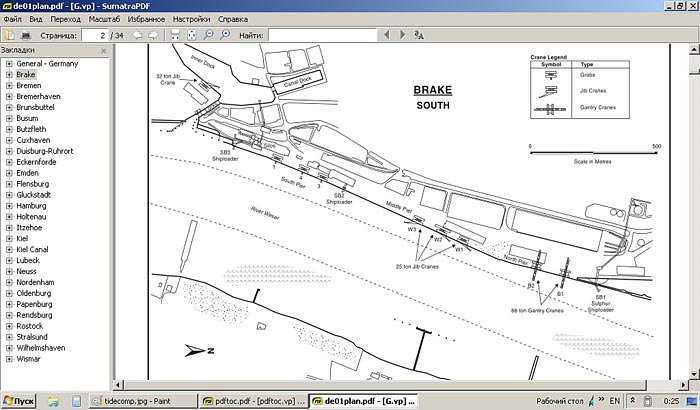Click the Zoom Out magnifier icon
The image size is (700, 410).
[x=208, y=35]
